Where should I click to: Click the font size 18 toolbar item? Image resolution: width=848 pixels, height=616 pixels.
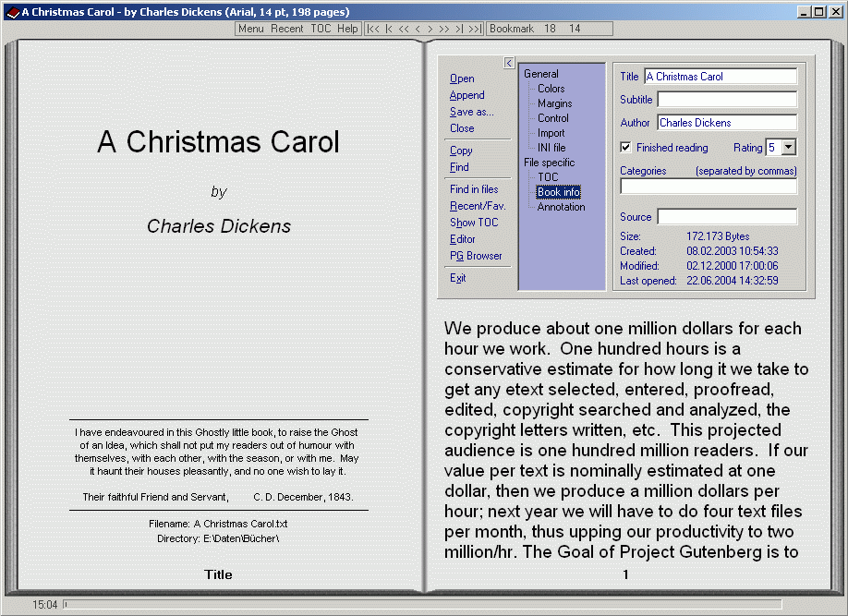click(550, 29)
